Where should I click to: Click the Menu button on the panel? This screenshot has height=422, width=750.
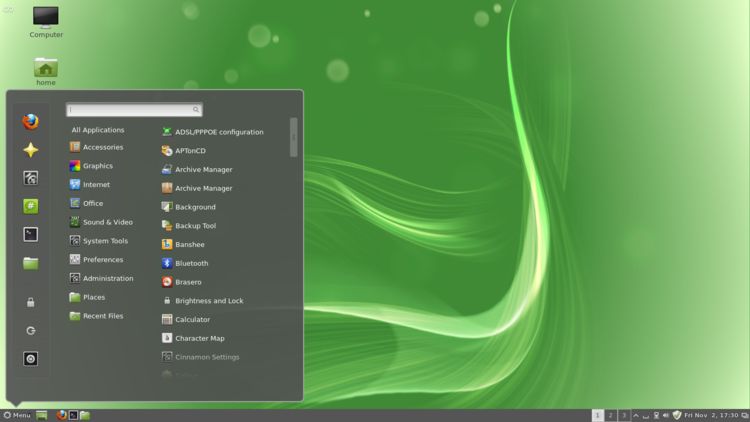point(17,415)
